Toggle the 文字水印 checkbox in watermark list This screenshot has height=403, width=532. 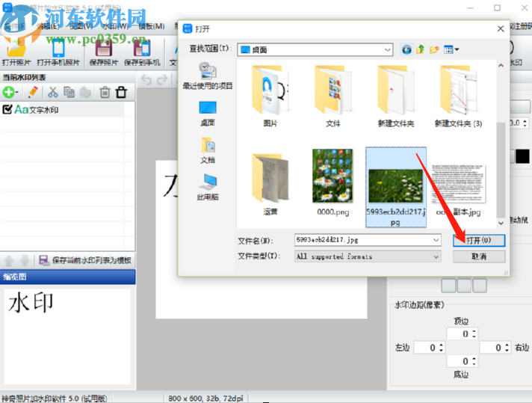pyautogui.click(x=7, y=109)
